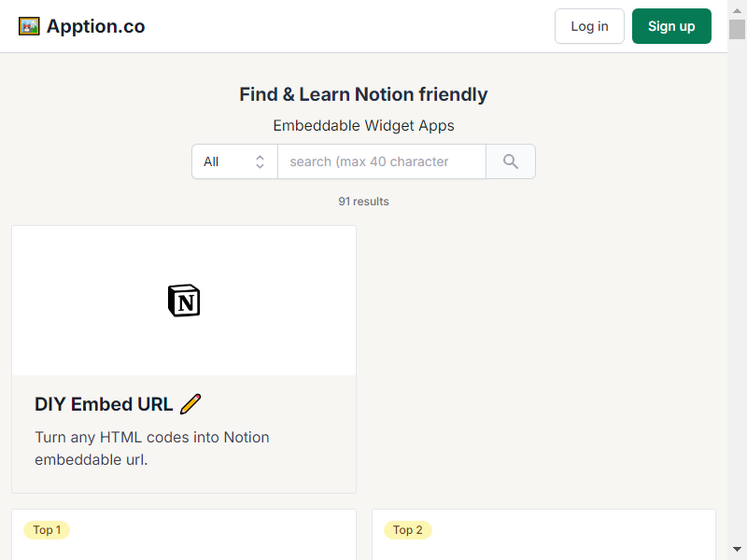Click the Find & Learn Notion friendly heading
This screenshot has width=747, height=560.
click(363, 94)
